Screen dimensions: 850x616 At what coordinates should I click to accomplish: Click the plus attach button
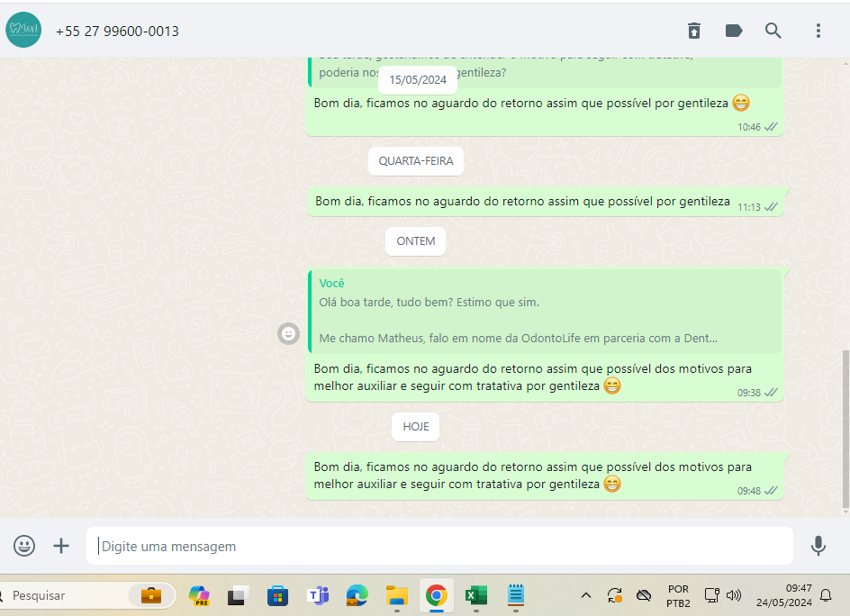61,546
